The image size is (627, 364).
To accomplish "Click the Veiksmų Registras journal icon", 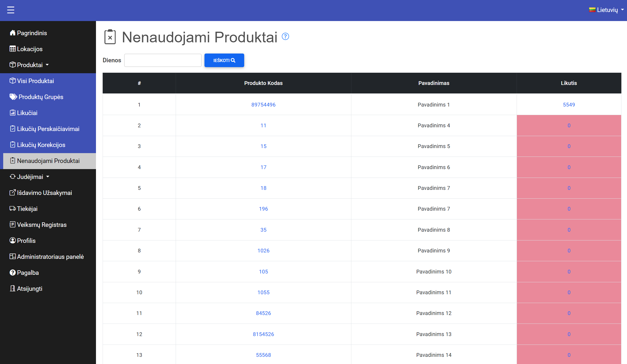I will (x=13, y=224).
